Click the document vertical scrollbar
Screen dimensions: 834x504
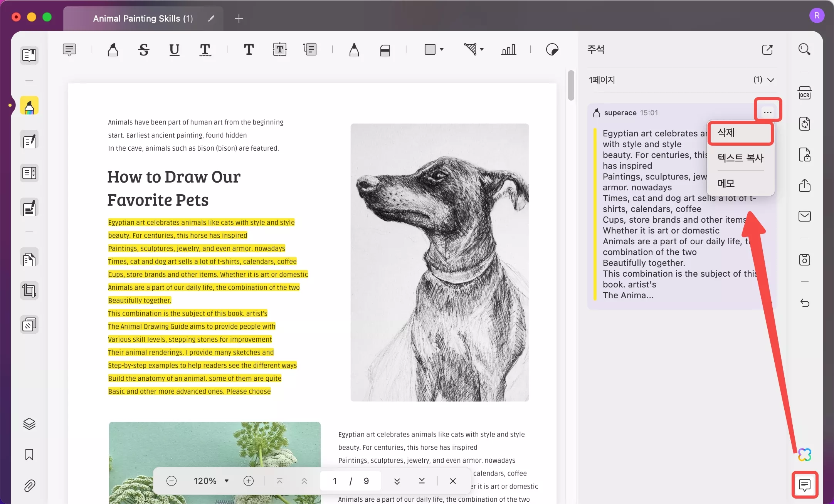pyautogui.click(x=571, y=86)
